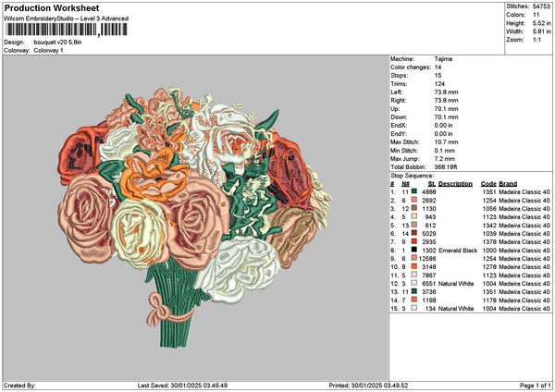Click the Min Stitch value '0.1 mm'
The image size is (555, 392).
click(x=445, y=151)
